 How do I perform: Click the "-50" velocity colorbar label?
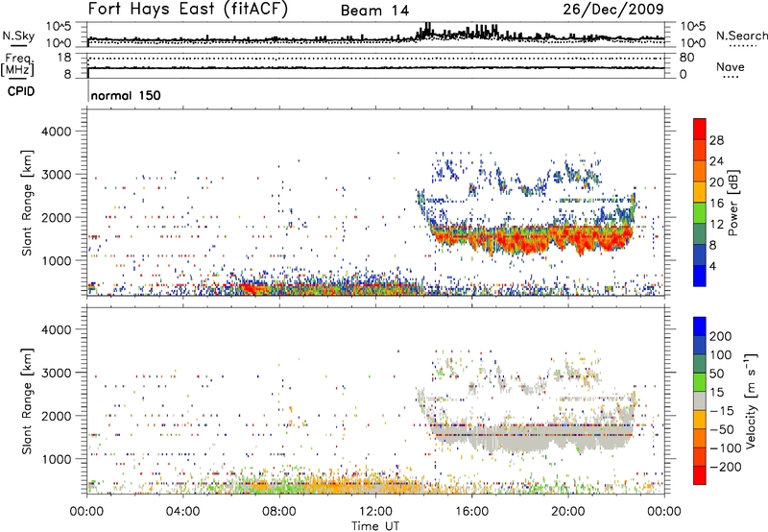[721, 429]
